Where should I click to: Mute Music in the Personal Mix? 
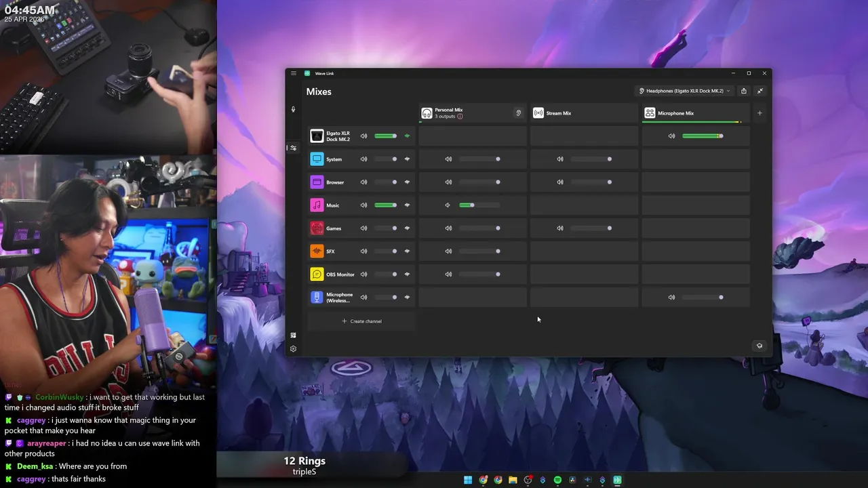coord(448,205)
